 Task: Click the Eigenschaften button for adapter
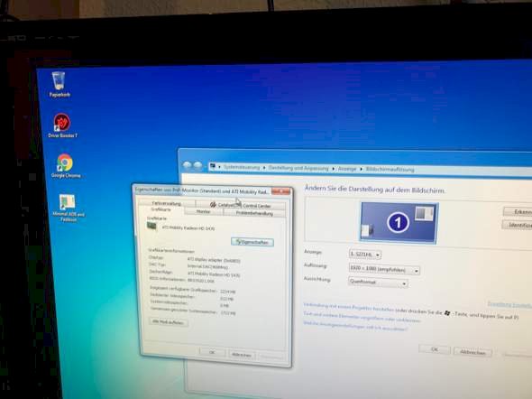[252, 242]
